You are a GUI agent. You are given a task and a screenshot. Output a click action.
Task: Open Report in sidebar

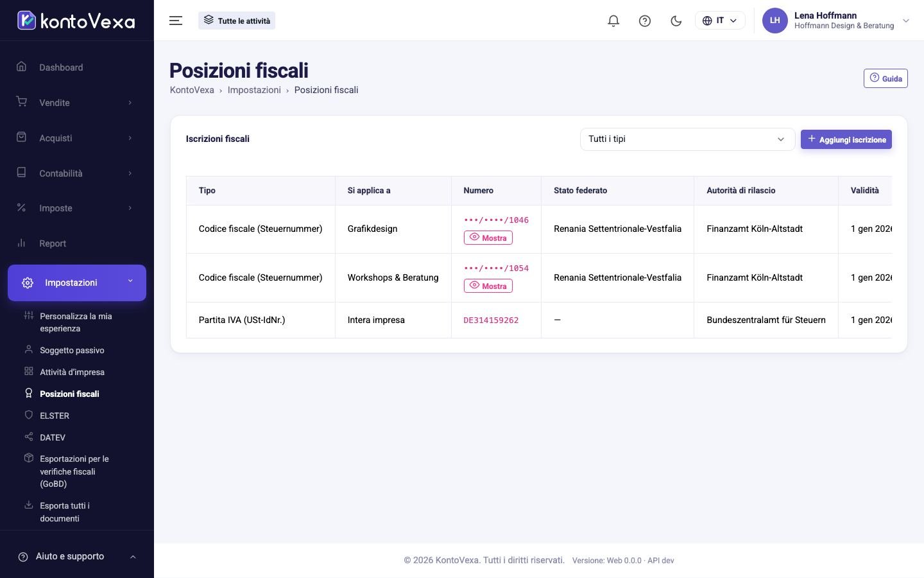77,243
